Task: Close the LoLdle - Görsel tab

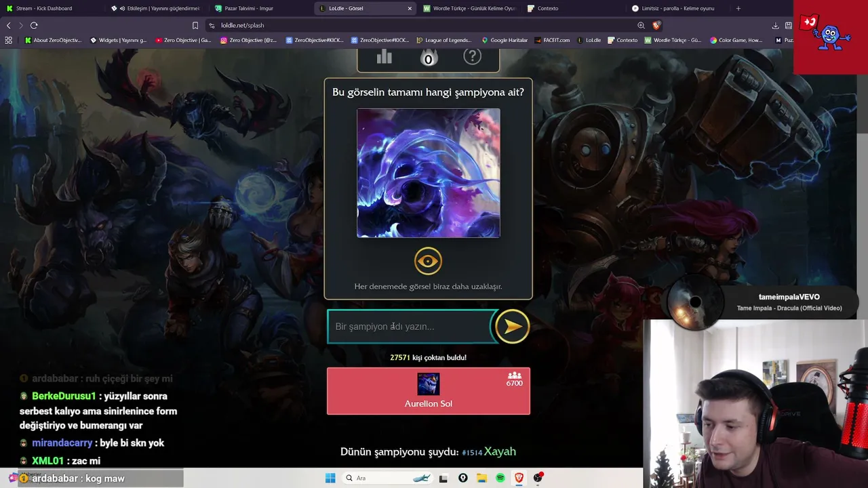Action: click(410, 9)
